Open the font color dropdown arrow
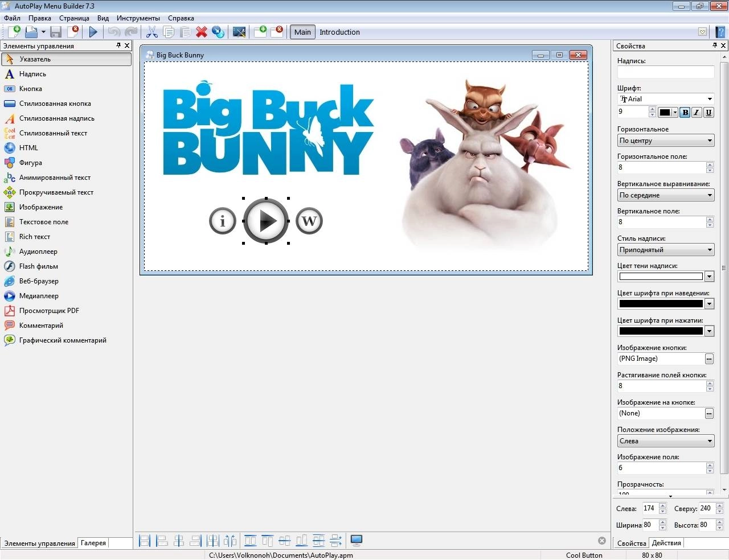Image resolution: width=729 pixels, height=560 pixels. pos(675,112)
